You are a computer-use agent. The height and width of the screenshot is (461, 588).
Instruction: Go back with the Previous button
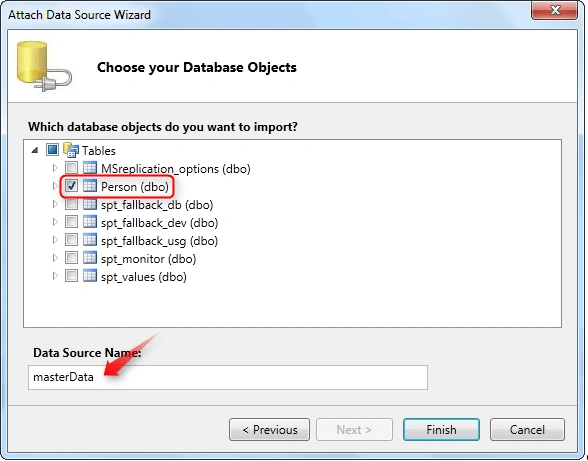270,430
